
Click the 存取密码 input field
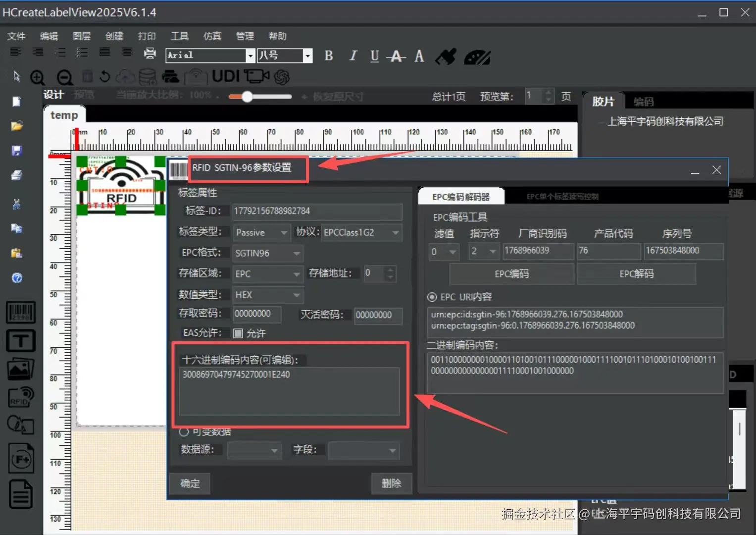tap(257, 315)
